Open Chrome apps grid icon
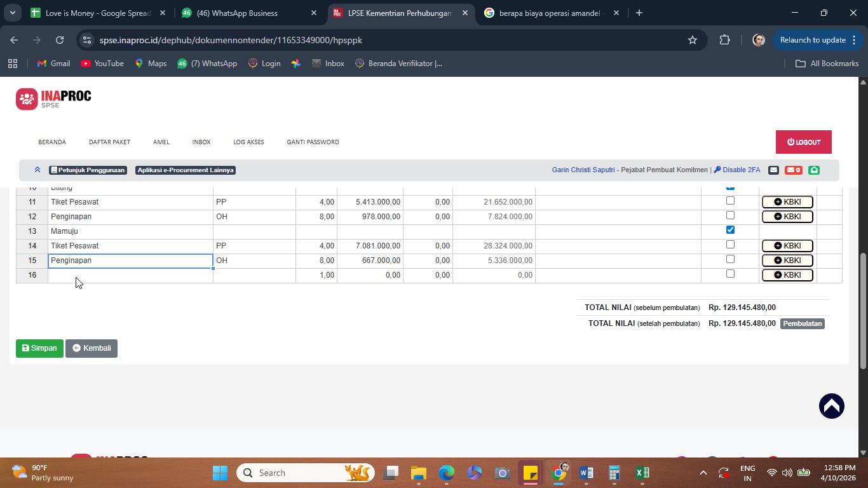This screenshot has width=868, height=488. [x=12, y=64]
